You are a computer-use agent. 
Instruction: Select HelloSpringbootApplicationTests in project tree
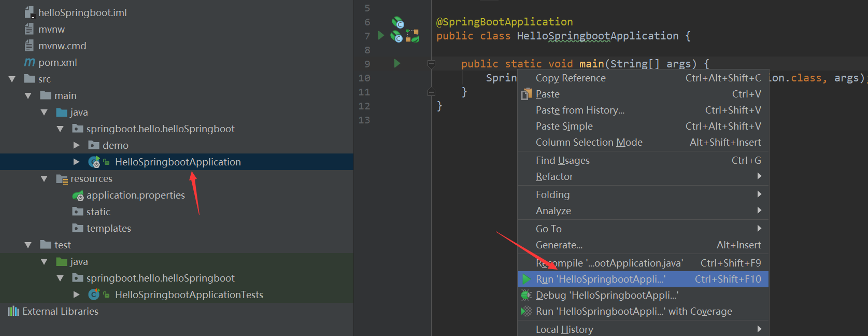(x=189, y=295)
